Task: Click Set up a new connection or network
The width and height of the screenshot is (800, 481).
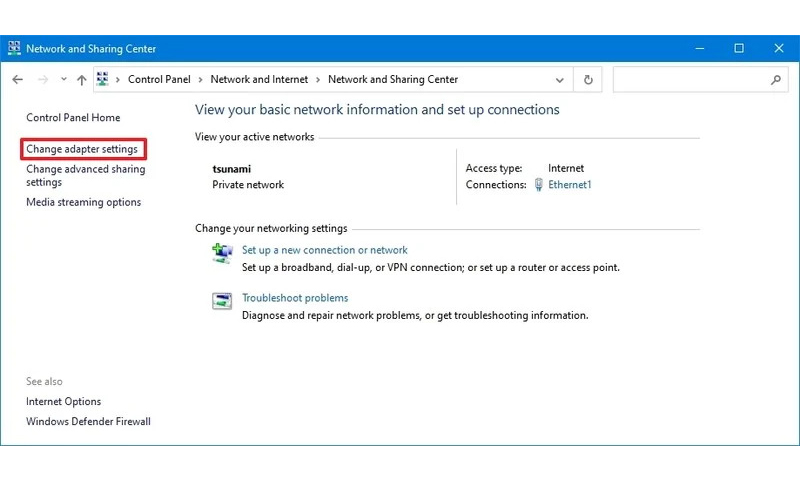Action: pyautogui.click(x=324, y=250)
